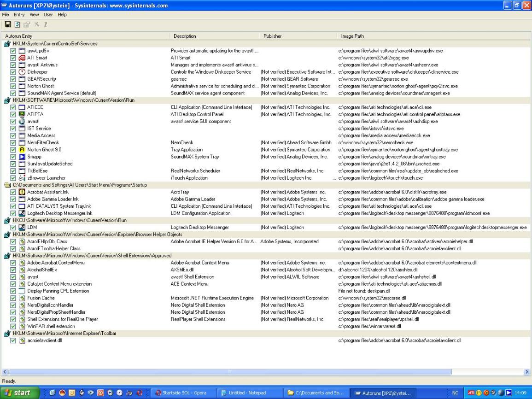Select the avast! globe icon in Run
532x399 pixels.
click(x=22, y=122)
